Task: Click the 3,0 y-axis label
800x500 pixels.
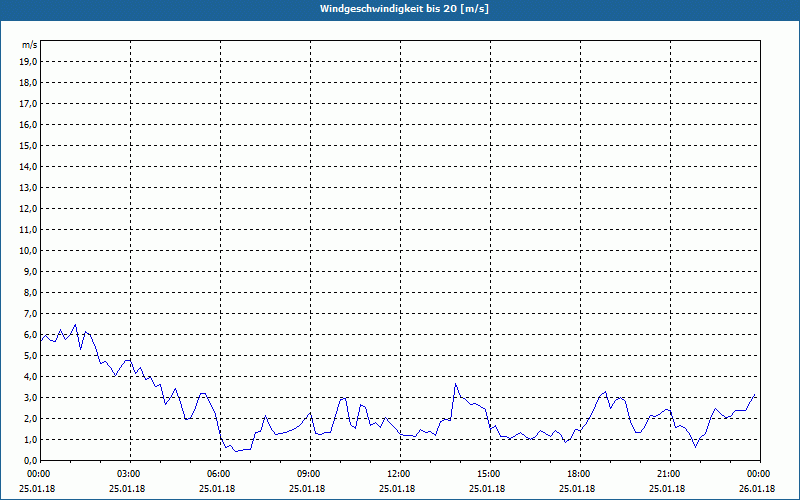Action: pos(30,397)
